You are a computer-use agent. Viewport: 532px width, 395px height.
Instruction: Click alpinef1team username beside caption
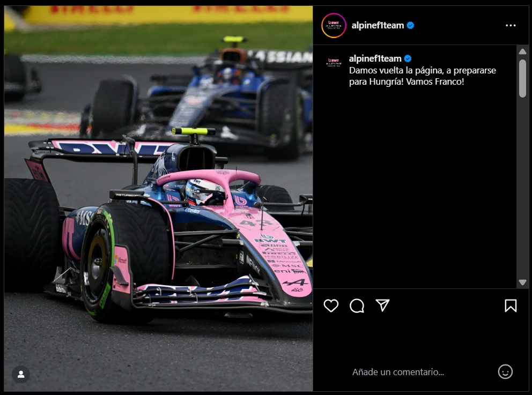click(x=375, y=58)
